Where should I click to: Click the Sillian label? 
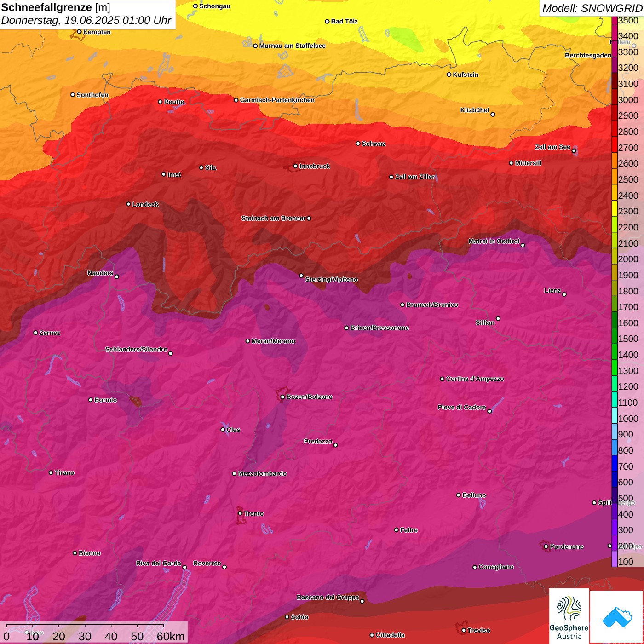(x=485, y=322)
